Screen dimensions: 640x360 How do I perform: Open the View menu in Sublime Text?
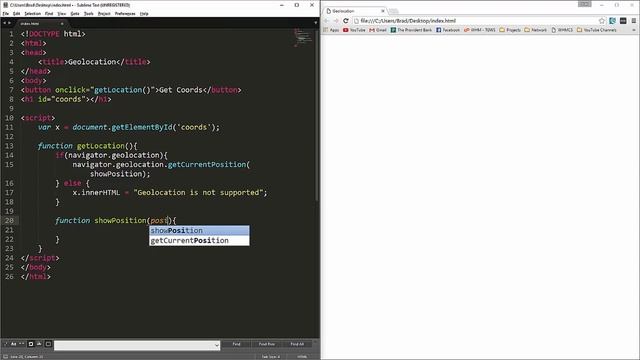62,13
